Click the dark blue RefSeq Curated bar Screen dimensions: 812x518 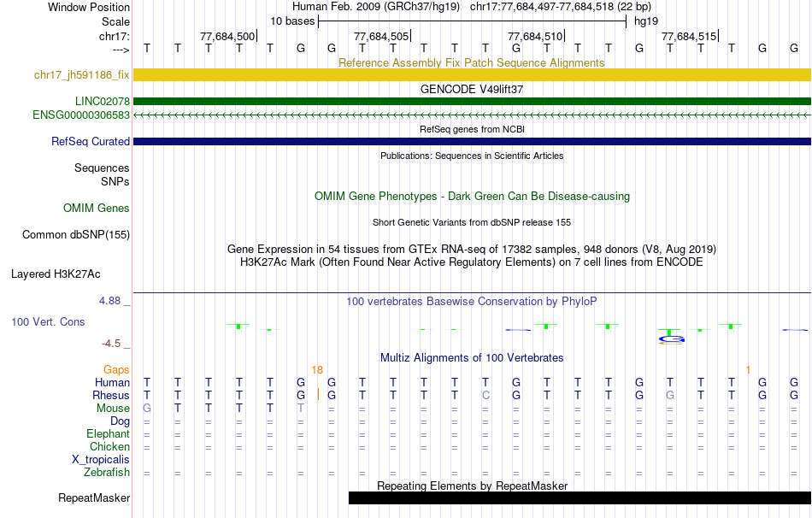pos(472,141)
